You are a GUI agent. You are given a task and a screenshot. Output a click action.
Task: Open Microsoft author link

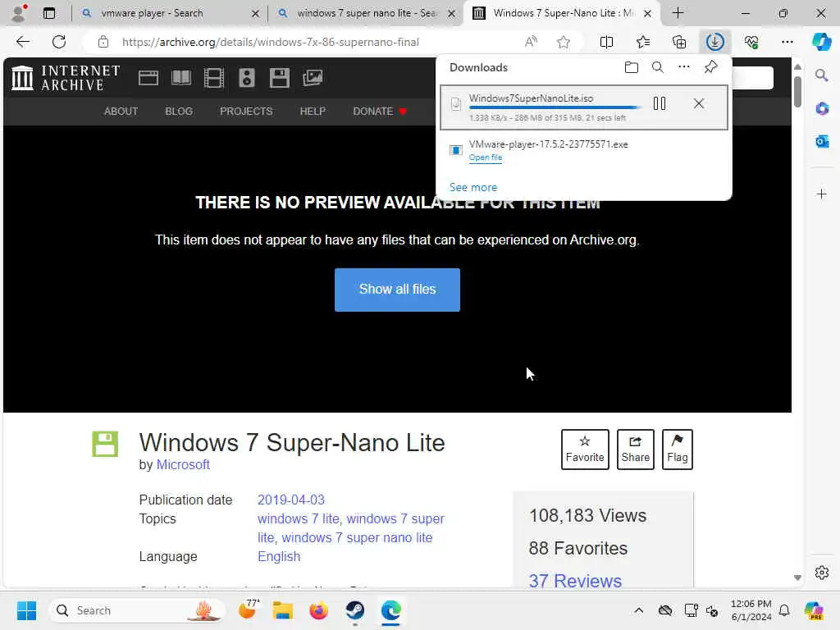(183, 465)
